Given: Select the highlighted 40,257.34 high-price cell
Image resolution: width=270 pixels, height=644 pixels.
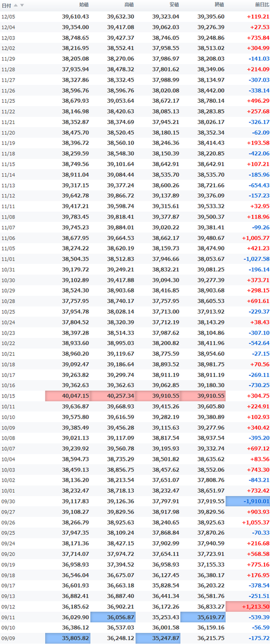Looking at the screenshot, I should 113,396.
